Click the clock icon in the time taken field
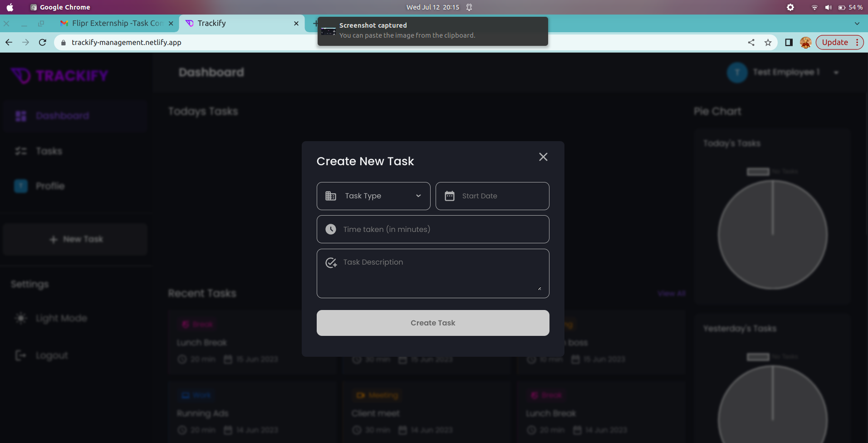The height and width of the screenshot is (443, 868). point(331,229)
